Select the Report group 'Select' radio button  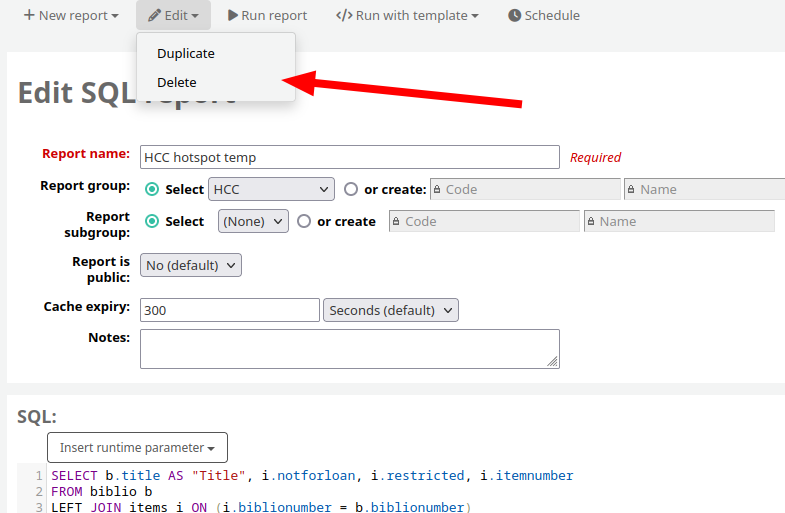pyautogui.click(x=152, y=189)
